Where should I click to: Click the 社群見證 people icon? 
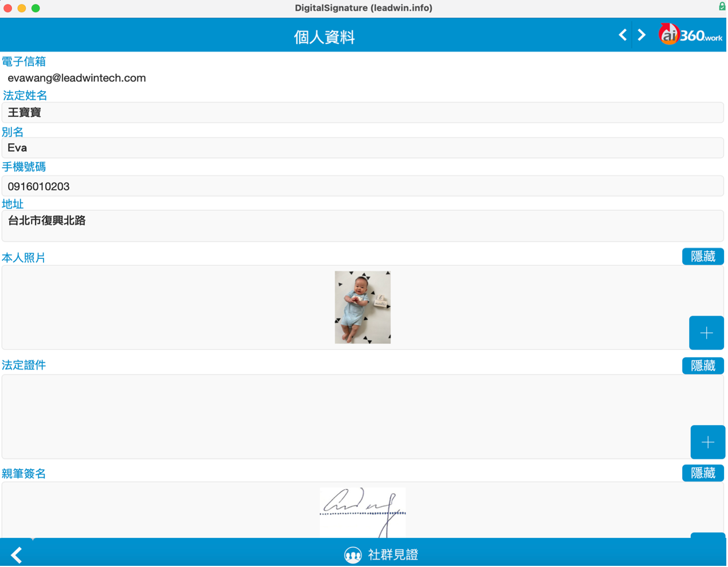[353, 555]
